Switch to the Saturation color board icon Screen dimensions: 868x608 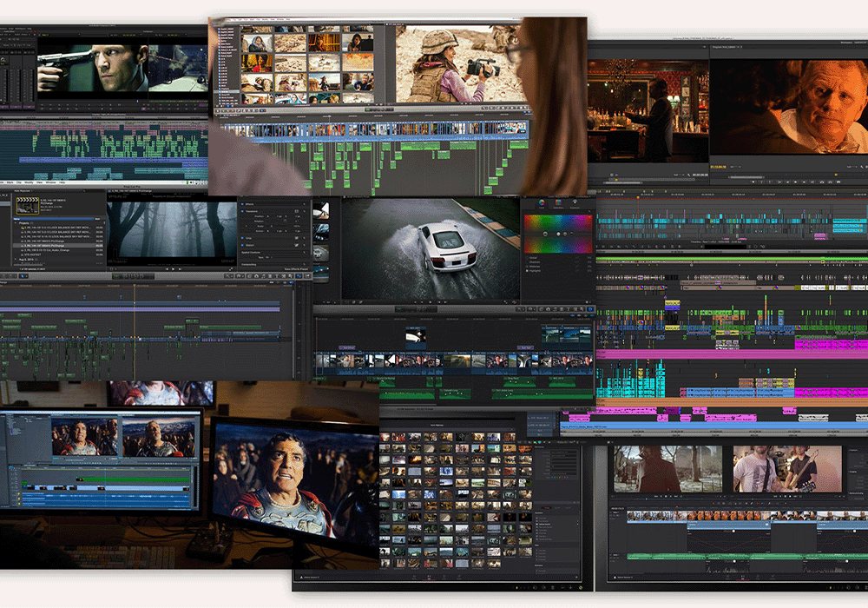pos(558,203)
